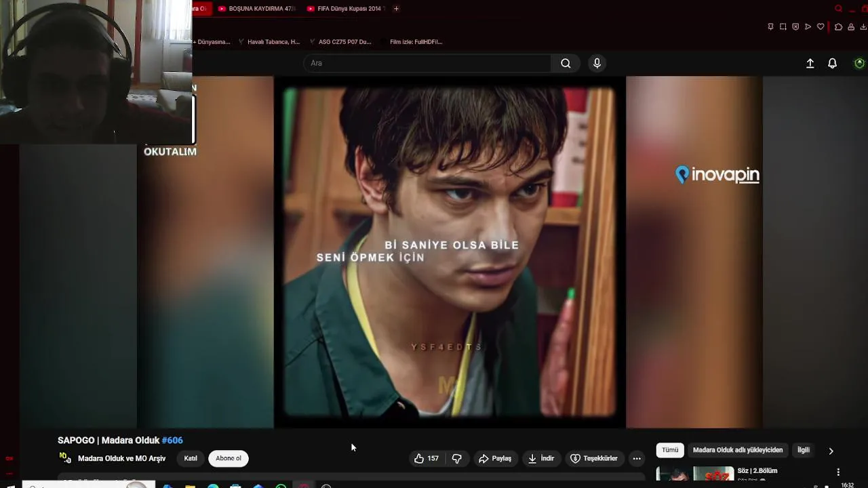The height and width of the screenshot is (488, 868).
Task: Open a new browser tab with plus
Action: click(396, 9)
